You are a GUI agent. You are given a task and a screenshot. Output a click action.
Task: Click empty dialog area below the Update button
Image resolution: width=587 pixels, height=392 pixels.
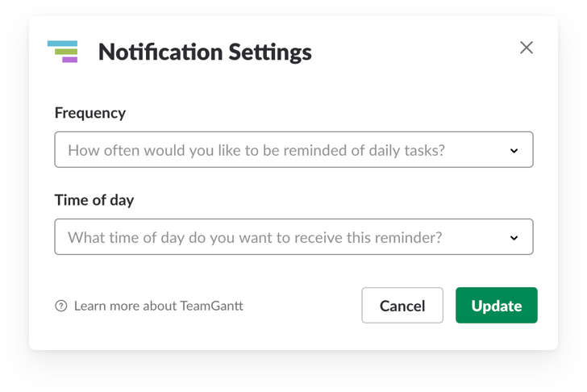[x=497, y=337]
